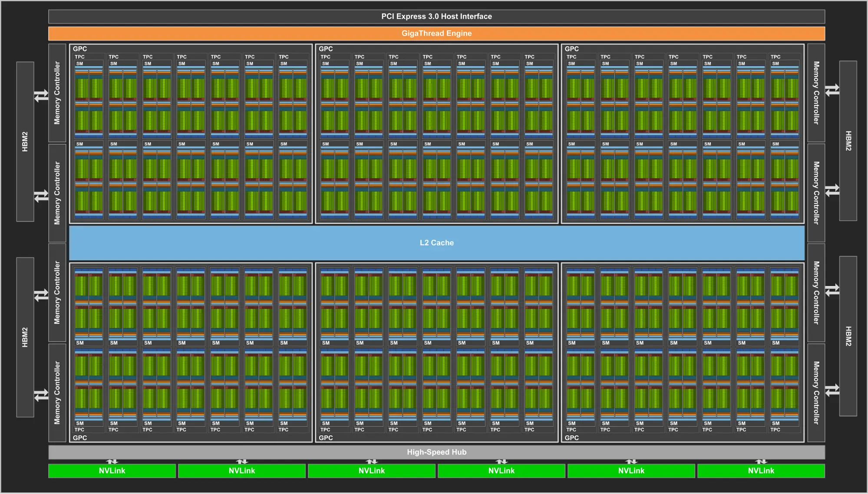The height and width of the screenshot is (494, 868).
Task: Click the arrow icon above the second NVLink from left
Action: [242, 462]
